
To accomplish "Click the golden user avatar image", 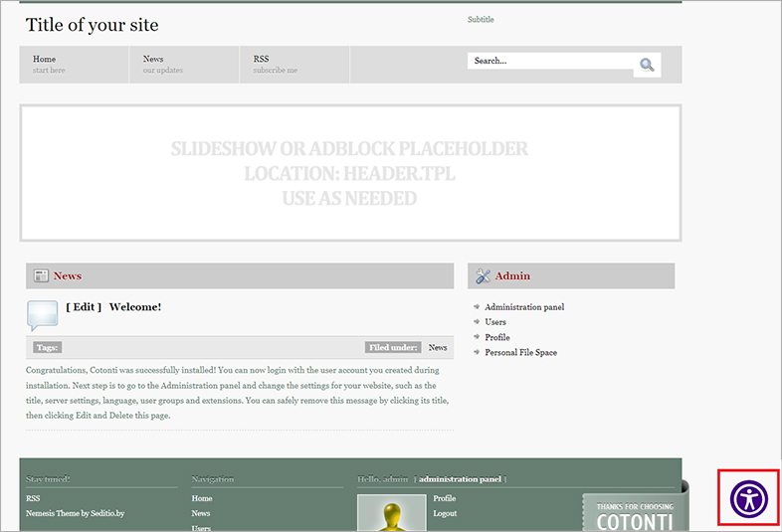I will point(392,513).
